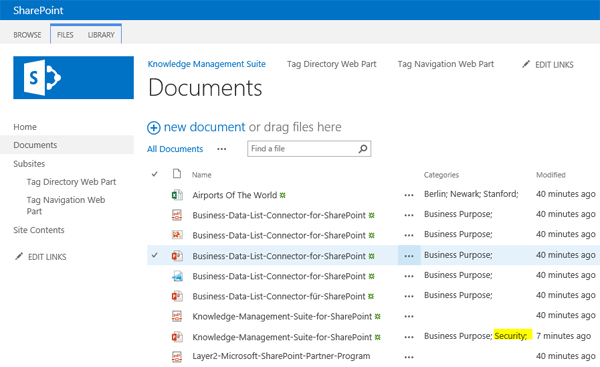Open the ellipsis menu next to All Documents
600x367 pixels.
[x=222, y=149]
